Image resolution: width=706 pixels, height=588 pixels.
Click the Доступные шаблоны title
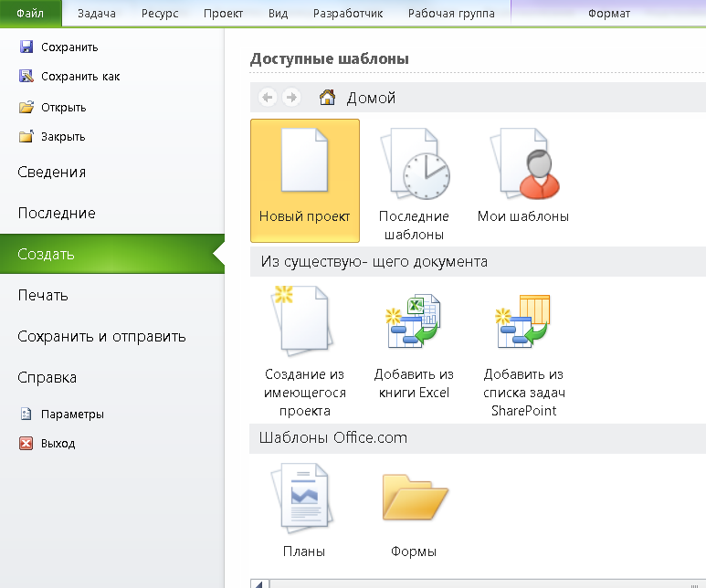pyautogui.click(x=330, y=58)
